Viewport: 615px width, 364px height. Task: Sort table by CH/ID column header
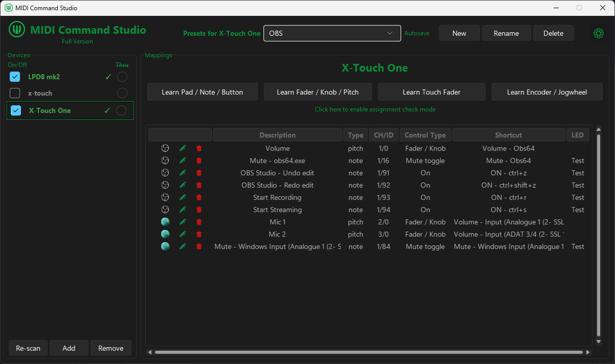384,135
